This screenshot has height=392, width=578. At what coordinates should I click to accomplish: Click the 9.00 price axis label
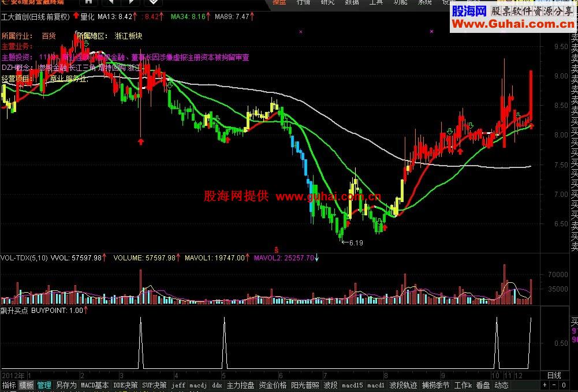point(561,76)
